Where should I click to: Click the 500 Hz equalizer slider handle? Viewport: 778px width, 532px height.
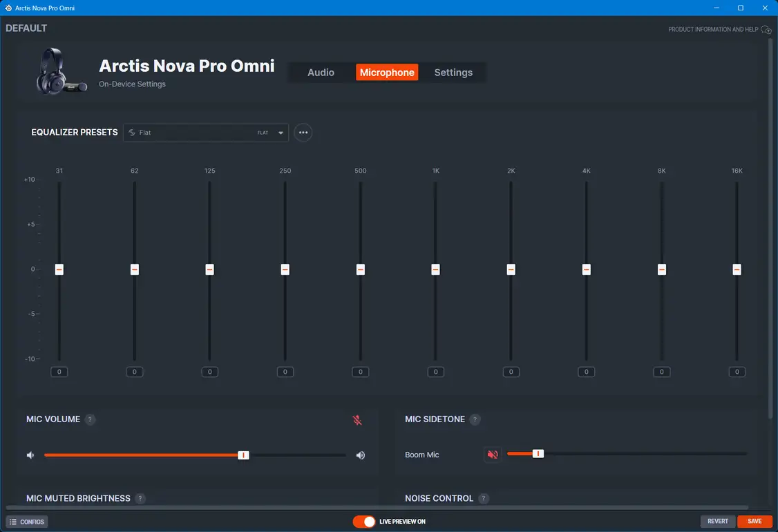coord(361,269)
